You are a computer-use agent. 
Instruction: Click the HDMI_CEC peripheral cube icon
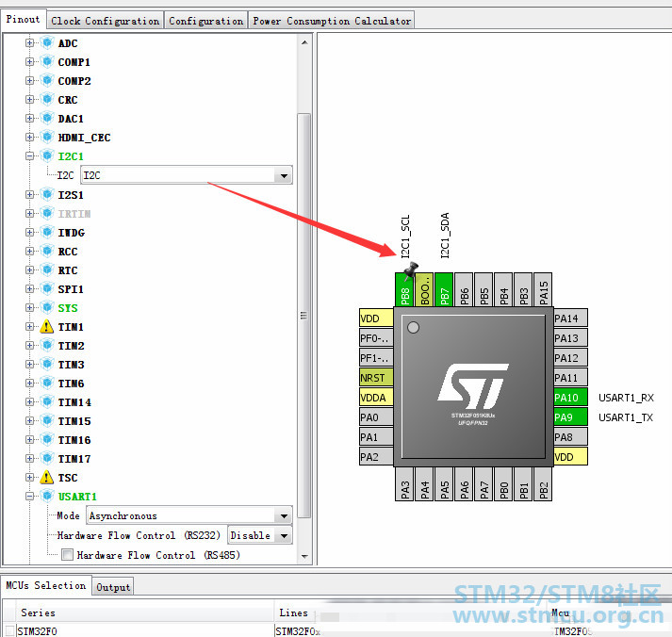[x=47, y=137]
